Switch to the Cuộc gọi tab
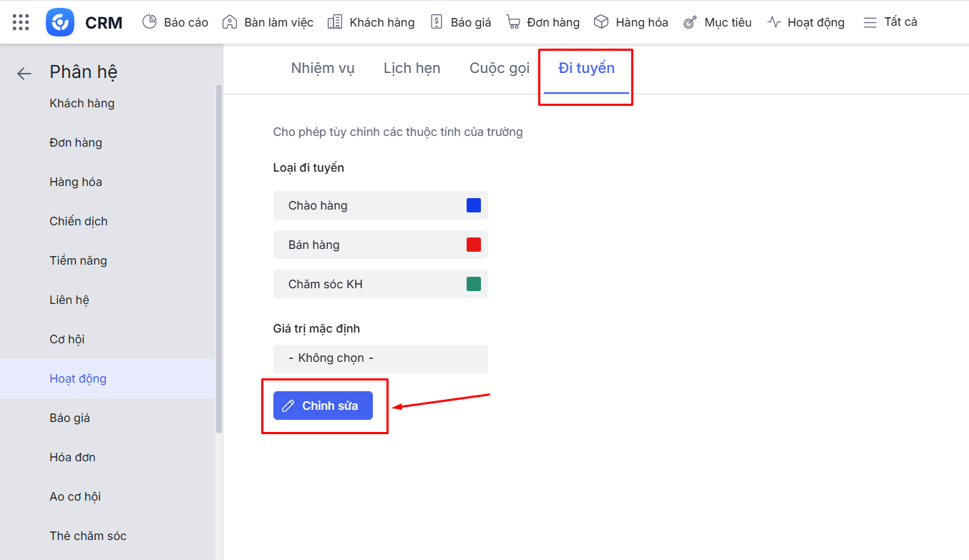This screenshot has height=560, width=969. point(500,69)
